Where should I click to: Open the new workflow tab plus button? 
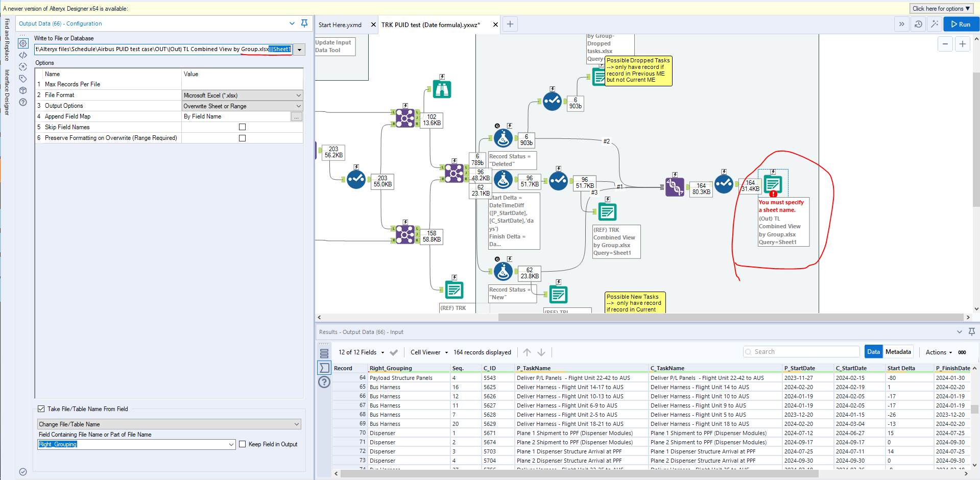tap(510, 24)
